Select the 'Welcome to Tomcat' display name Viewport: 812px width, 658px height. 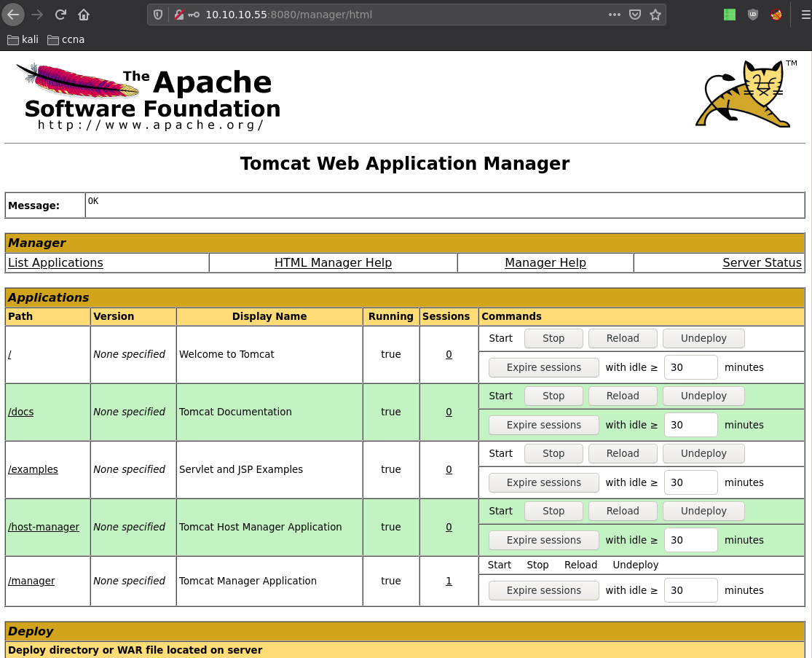click(226, 354)
